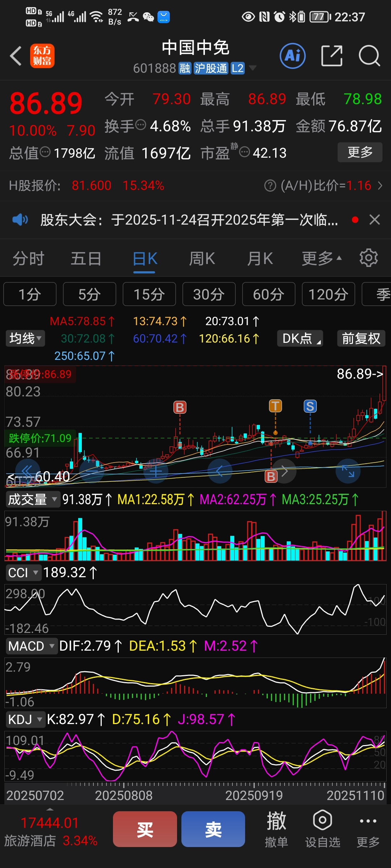Viewport: 391px width, 868px height.
Task: Select 1分 period button
Action: [30, 294]
